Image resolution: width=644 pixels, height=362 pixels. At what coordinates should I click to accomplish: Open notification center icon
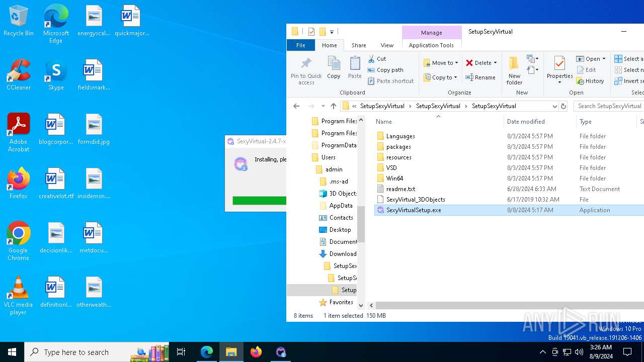pyautogui.click(x=627, y=352)
